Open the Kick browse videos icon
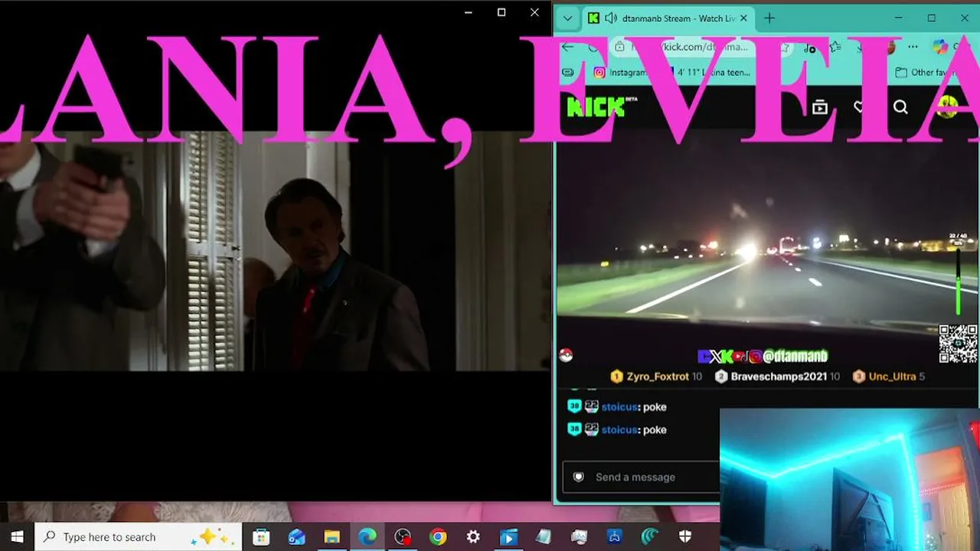This screenshot has width=980, height=551. pyautogui.click(x=820, y=107)
